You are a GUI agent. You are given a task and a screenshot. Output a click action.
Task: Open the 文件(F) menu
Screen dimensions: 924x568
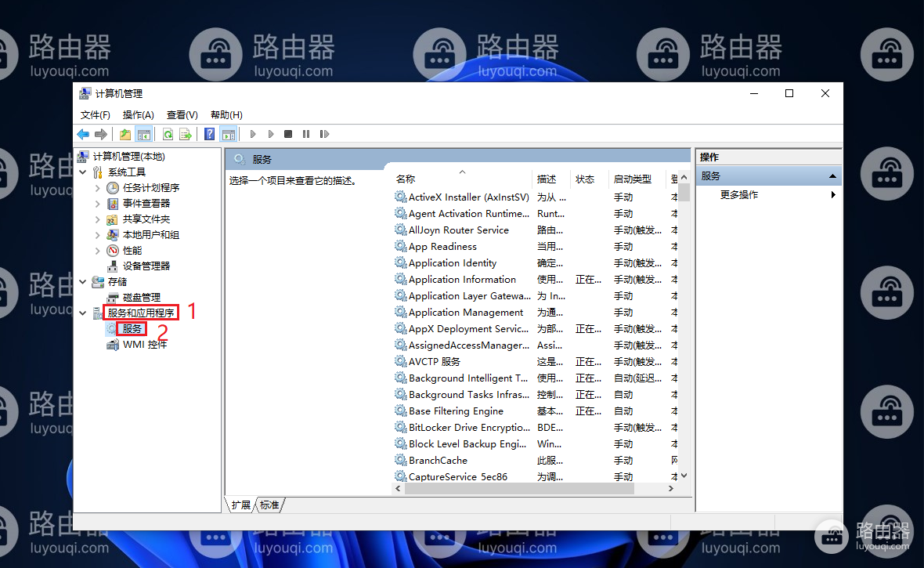[x=96, y=115]
